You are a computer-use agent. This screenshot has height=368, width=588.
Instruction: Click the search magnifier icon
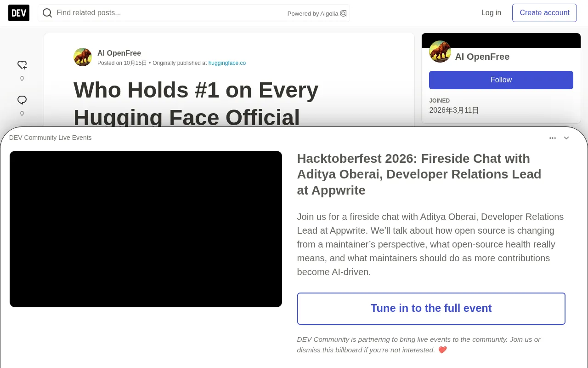47,13
